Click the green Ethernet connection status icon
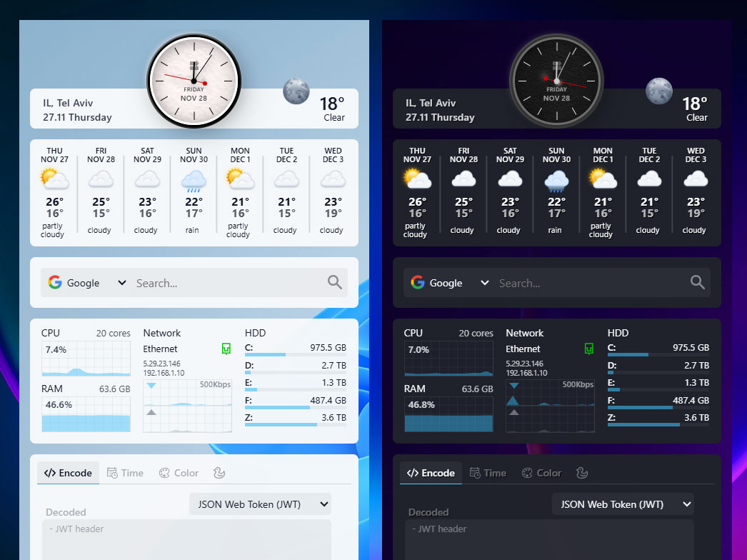Viewport: 747px width, 560px height. click(x=226, y=349)
